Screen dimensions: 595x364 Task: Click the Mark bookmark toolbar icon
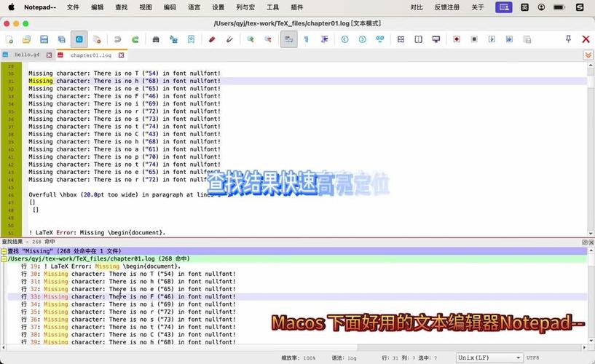pyautogui.click(x=191, y=39)
